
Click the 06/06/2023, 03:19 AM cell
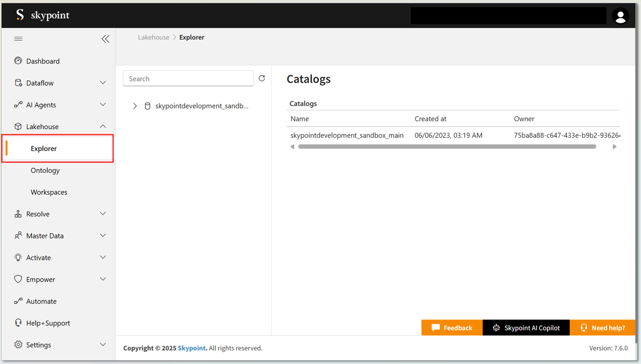[449, 135]
